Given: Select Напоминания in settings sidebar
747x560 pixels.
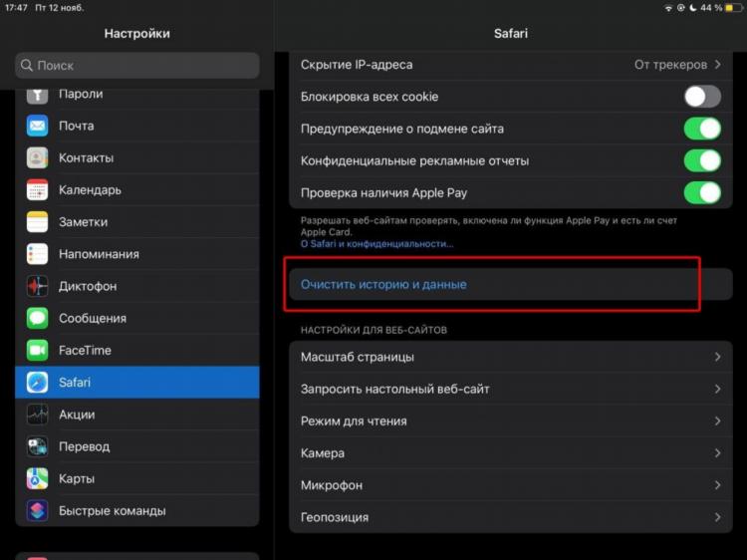Looking at the screenshot, I should (x=137, y=254).
